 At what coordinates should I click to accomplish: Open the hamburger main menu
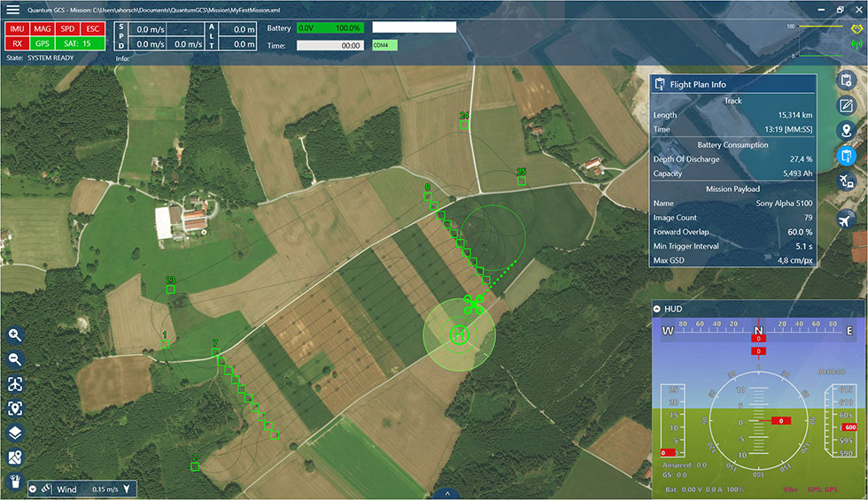[x=12, y=10]
